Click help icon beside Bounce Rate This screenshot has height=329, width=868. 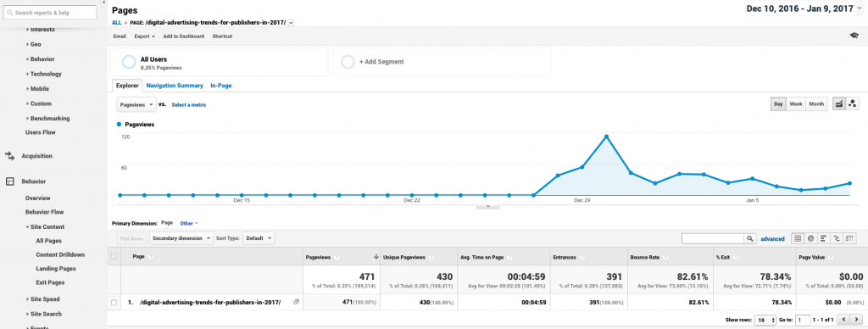tap(665, 256)
